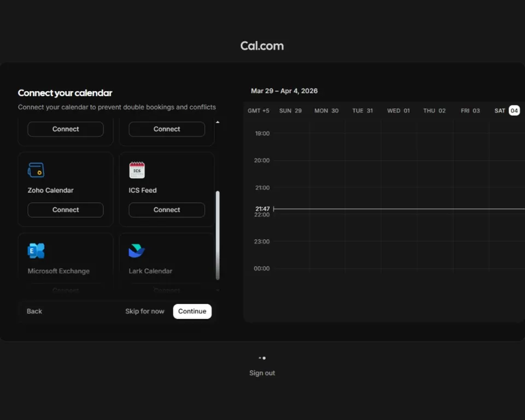Click the calendar list scrollbar thumb

point(218,235)
